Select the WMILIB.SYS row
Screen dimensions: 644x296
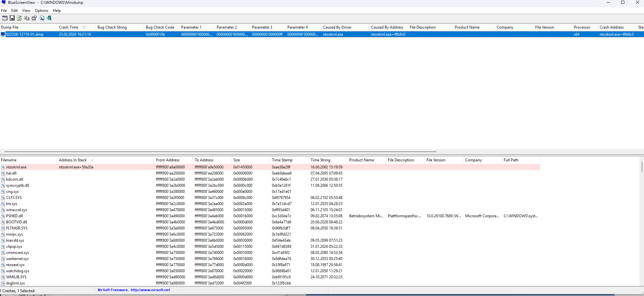tap(270, 277)
